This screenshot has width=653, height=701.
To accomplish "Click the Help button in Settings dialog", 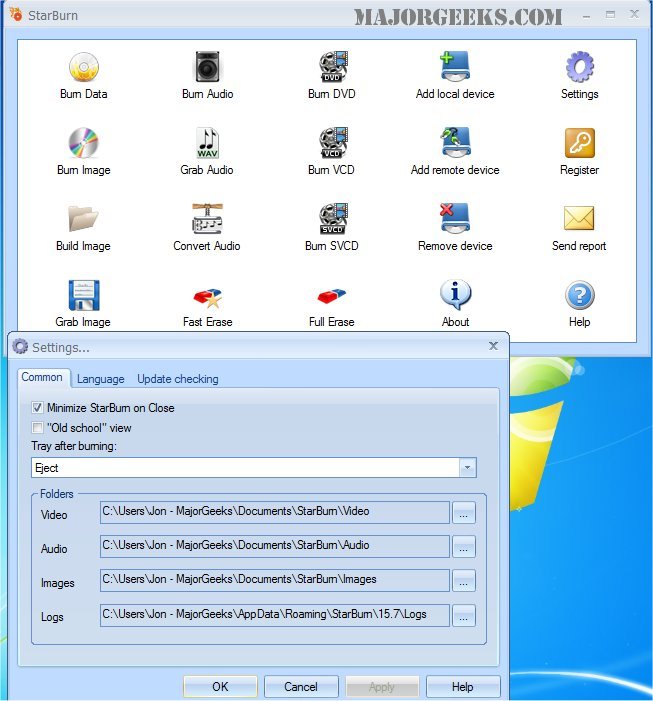I will point(463,686).
